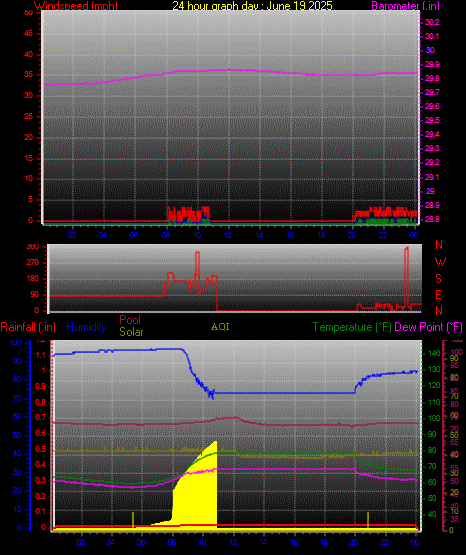Click the Dew Point (°F) legend label
Viewport: 466px width, 555px height.
tap(428, 327)
